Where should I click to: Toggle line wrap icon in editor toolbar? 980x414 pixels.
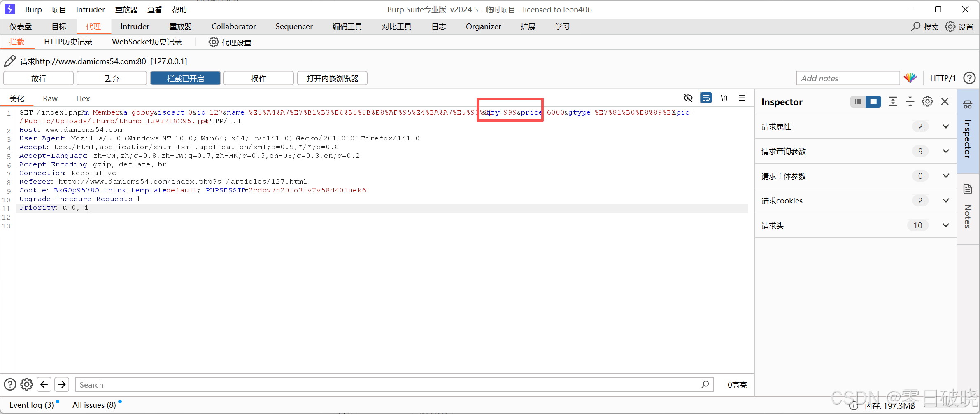coord(706,98)
